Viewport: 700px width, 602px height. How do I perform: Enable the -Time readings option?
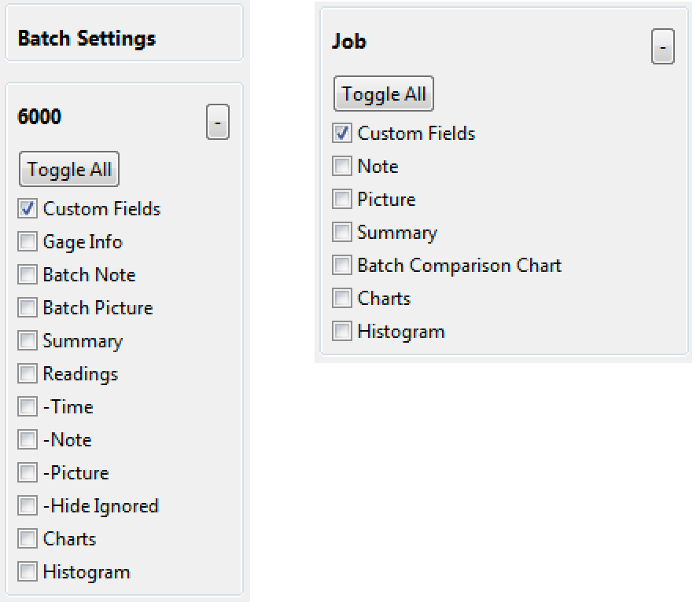[x=28, y=407]
